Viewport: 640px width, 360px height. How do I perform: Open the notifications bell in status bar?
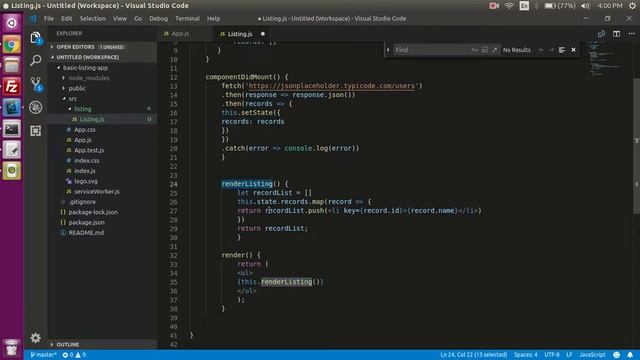[630, 355]
